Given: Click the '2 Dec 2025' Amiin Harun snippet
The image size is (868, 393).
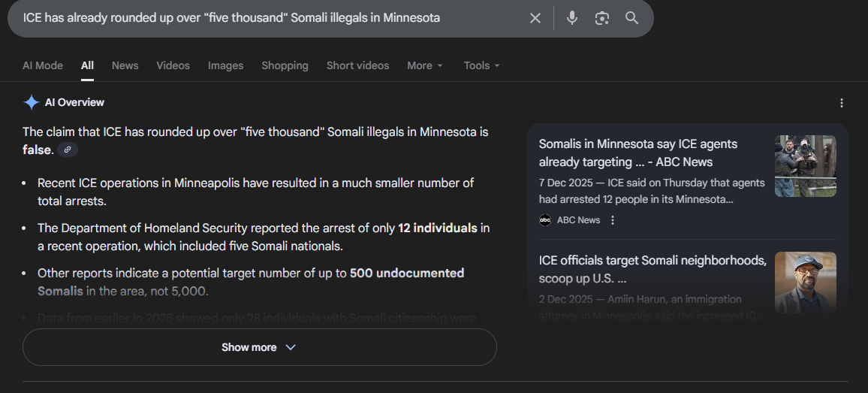Looking at the screenshot, I should (652, 307).
